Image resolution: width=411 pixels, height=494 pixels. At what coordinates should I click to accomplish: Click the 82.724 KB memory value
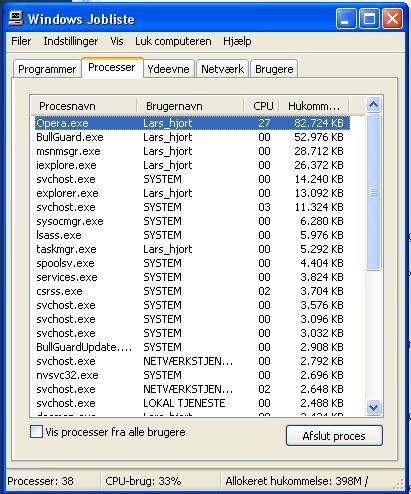click(319, 123)
